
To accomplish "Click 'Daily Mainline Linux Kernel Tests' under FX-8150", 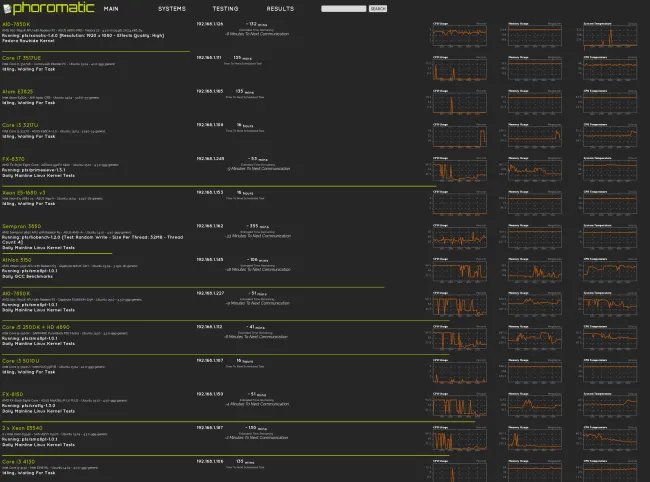I will pos(39,411).
